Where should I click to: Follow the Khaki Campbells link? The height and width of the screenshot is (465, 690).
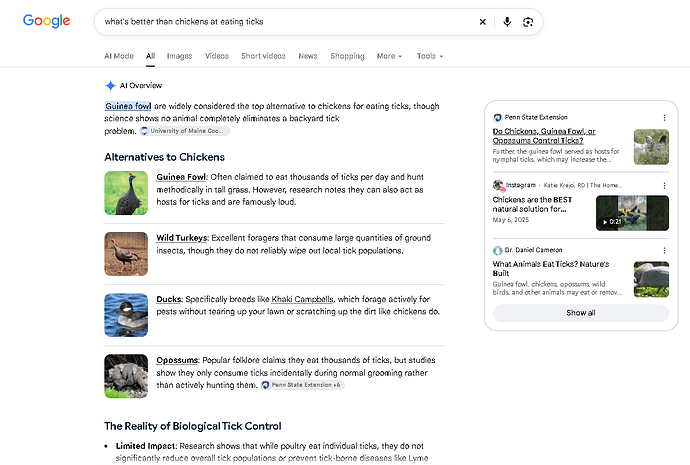pyautogui.click(x=302, y=299)
